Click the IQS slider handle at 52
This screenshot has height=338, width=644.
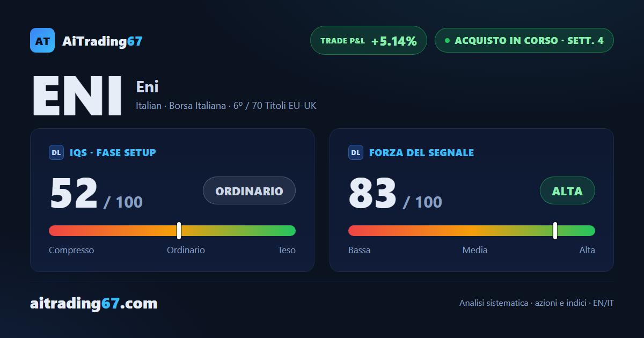click(179, 231)
